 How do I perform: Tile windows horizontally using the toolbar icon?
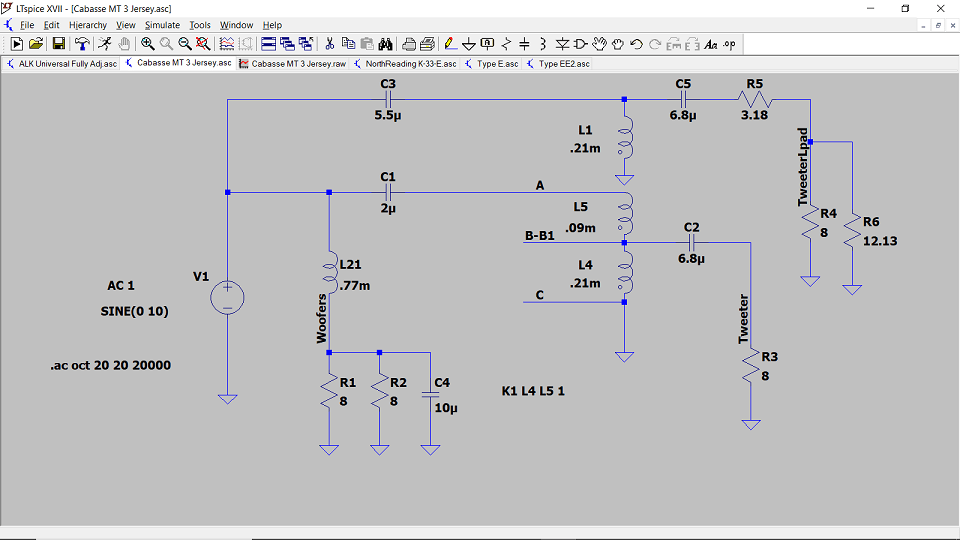coord(268,43)
